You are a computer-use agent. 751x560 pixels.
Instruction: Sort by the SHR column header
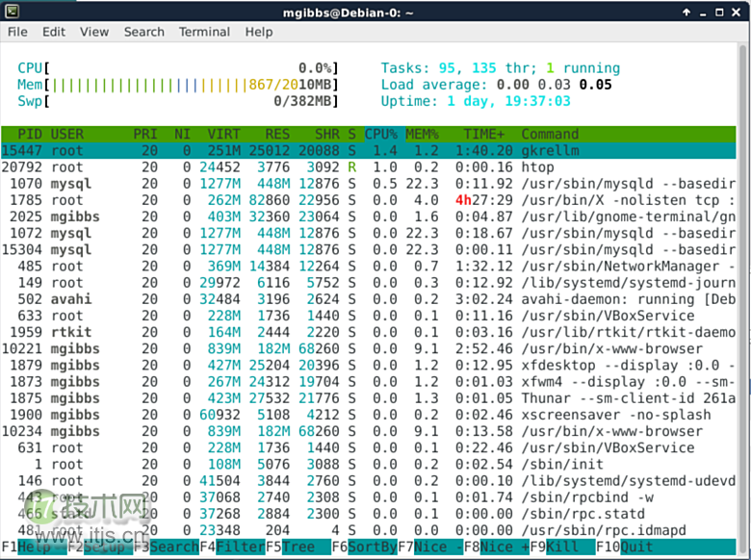(327, 134)
